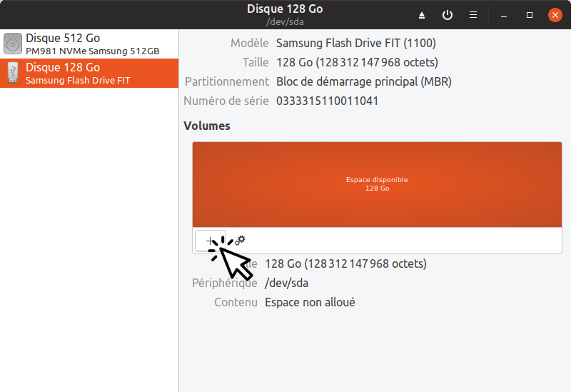Viewport: 571px width, 392px height.
Task: Choose Disque 512 Go PM981 NVMe in sidebar
Action: click(x=89, y=44)
